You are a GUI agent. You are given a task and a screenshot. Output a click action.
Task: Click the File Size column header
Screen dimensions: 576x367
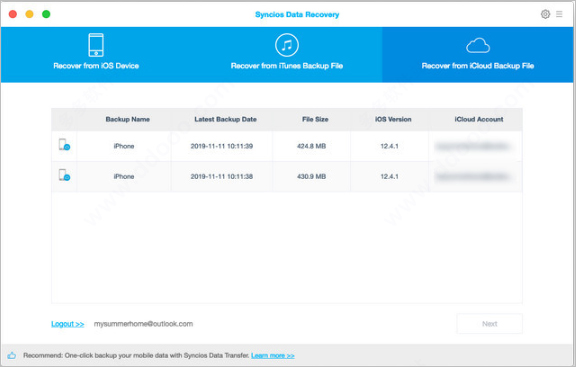point(315,119)
